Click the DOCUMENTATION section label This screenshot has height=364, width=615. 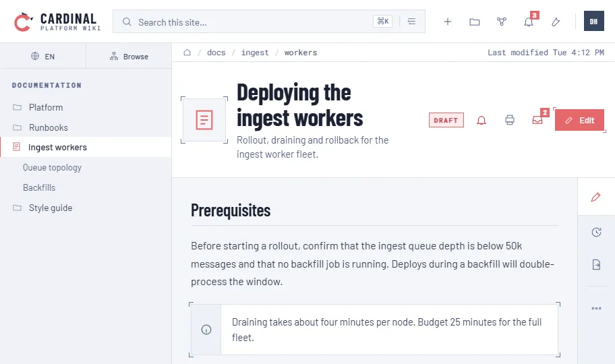click(47, 85)
